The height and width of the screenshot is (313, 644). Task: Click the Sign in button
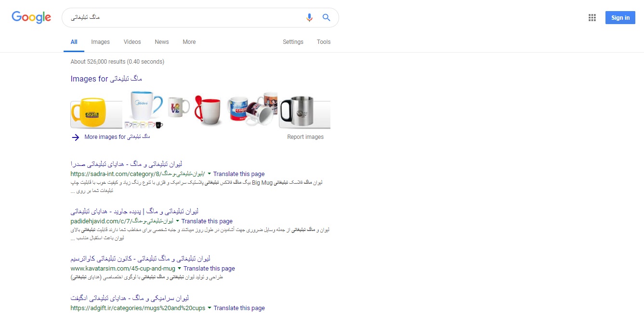tap(620, 18)
